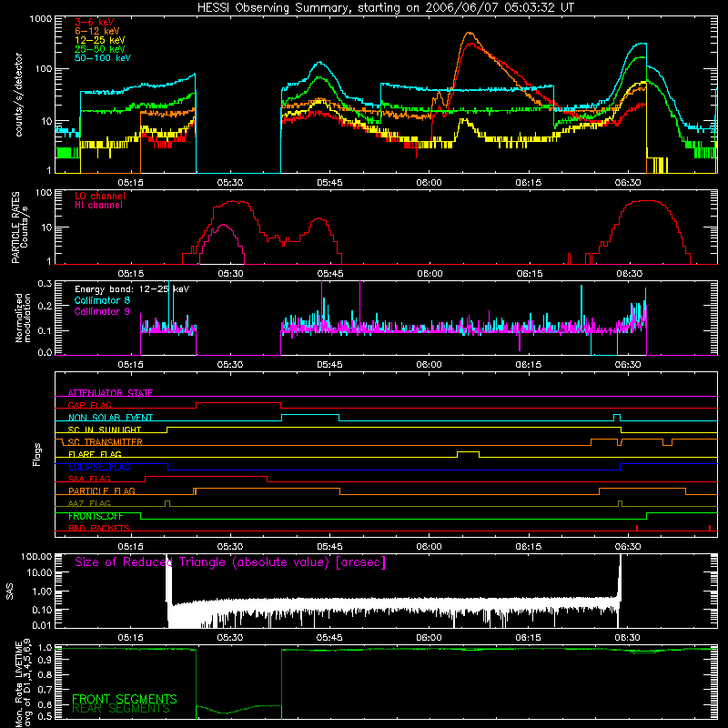Click the SAA FLAG label
The width and height of the screenshot is (728, 728).
89,479
